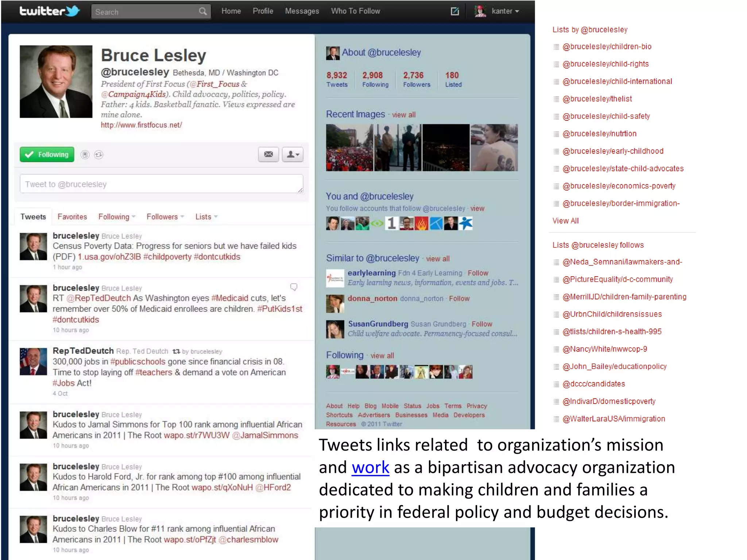The image size is (747, 560).
Task: Click View All under Lists by @brucelesley
Action: [x=565, y=221]
